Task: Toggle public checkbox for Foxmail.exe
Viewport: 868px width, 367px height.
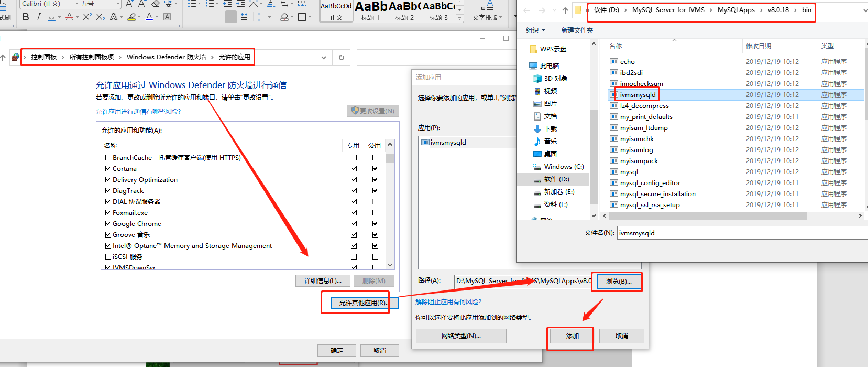Action: [375, 213]
